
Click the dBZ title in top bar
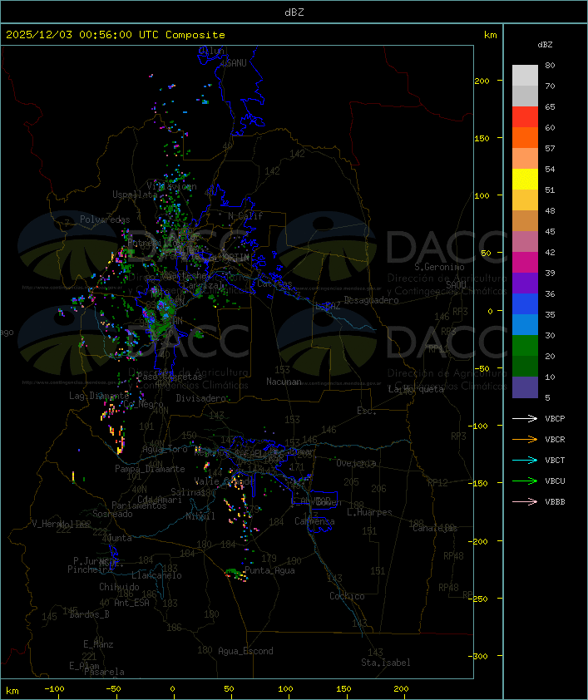coord(294,12)
